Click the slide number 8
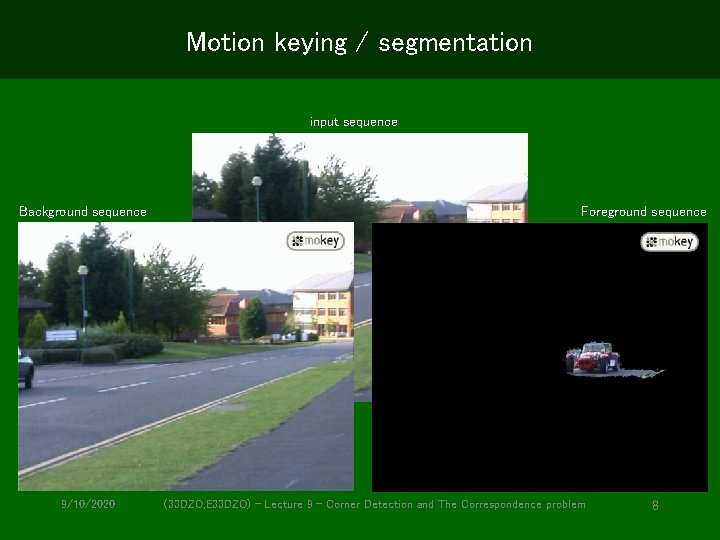The height and width of the screenshot is (540, 720). (x=655, y=505)
